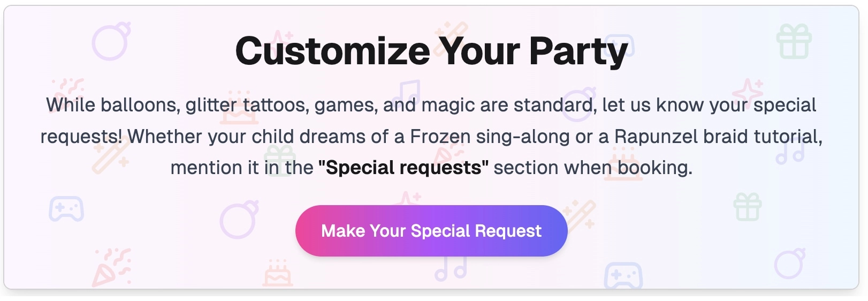Click the green gift icon near top-right corner
This screenshot has height=301, width=868.
pos(794,41)
